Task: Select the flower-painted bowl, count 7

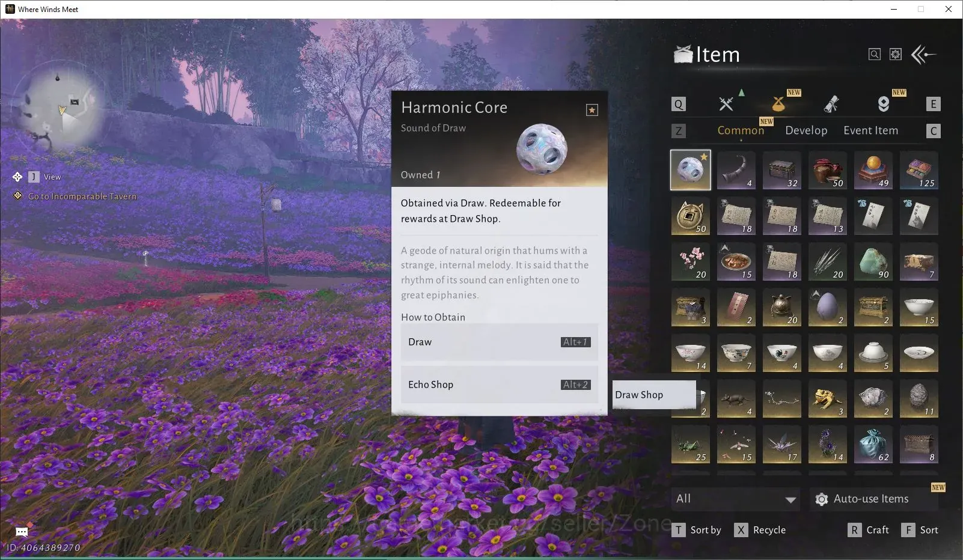Action: point(736,353)
